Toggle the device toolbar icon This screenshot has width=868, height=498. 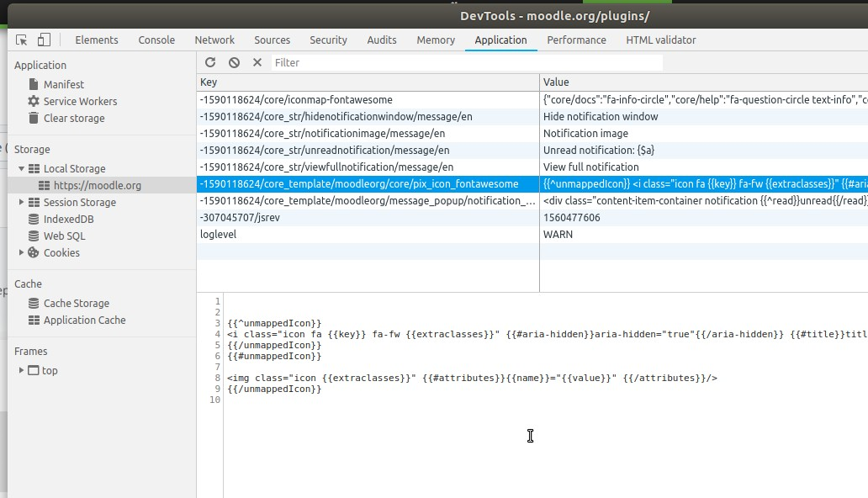tap(44, 40)
